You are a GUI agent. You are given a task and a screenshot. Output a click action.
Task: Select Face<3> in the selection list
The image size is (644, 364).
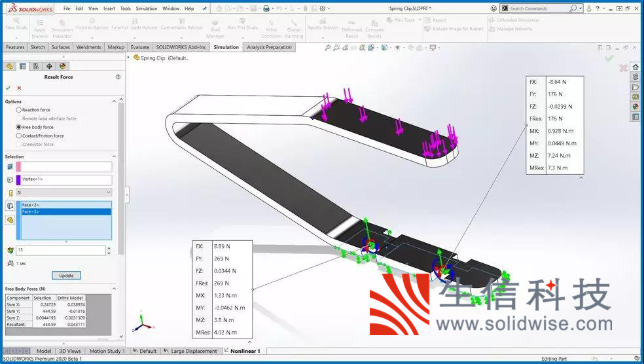pos(66,211)
